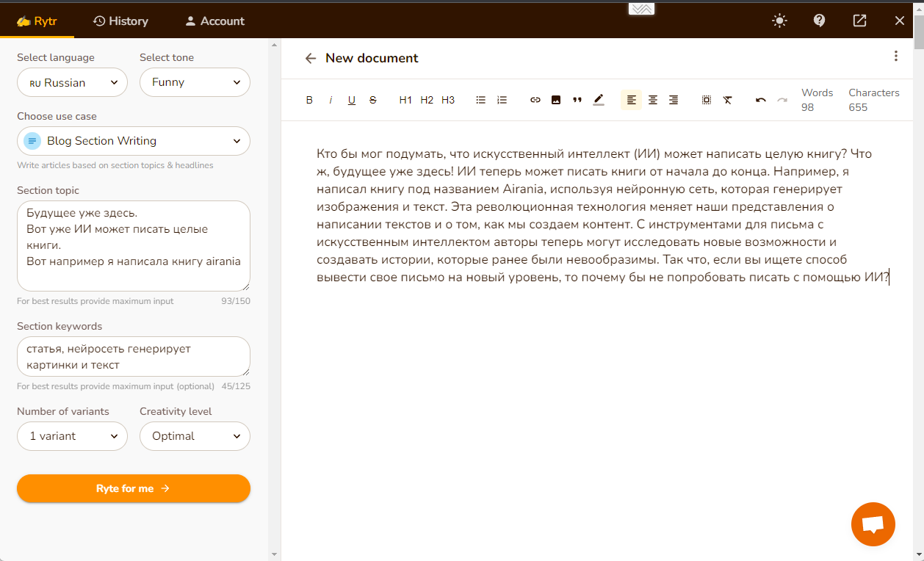Screen dimensions: 924x561
Task: Select all text icon
Action: point(707,100)
